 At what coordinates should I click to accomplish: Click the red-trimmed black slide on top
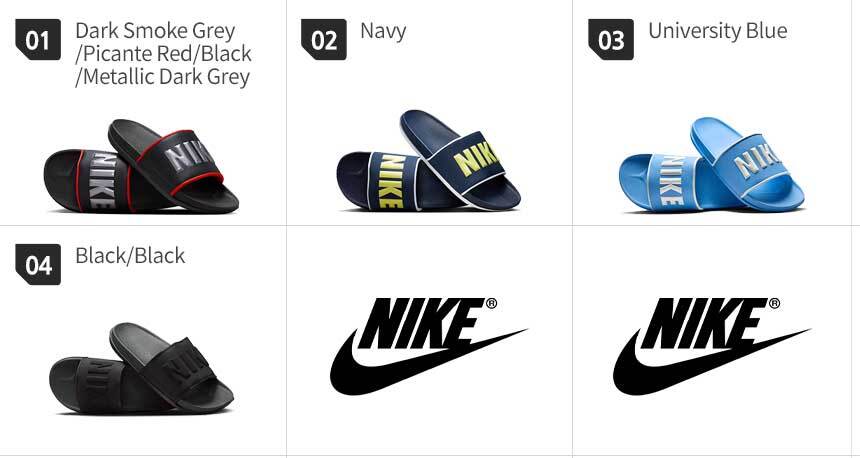pos(174,165)
